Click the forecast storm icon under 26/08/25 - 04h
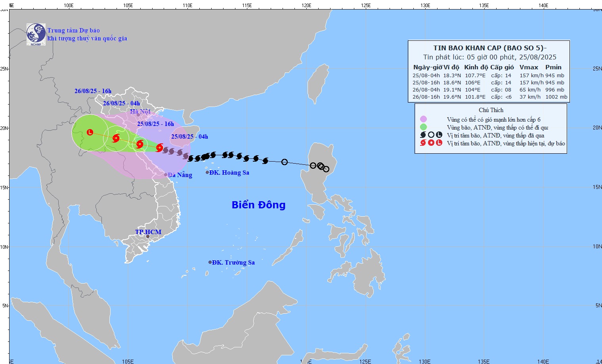Image resolution: width=602 pixels, height=364 pixels. 116,138
